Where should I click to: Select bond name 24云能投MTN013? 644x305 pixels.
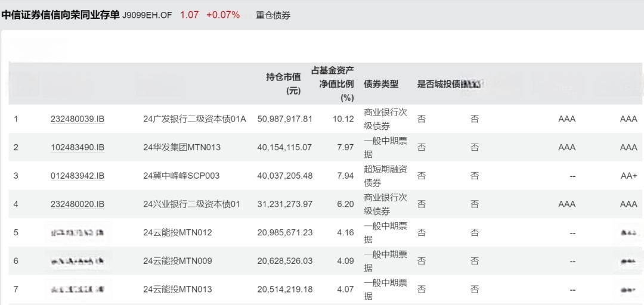178,290
